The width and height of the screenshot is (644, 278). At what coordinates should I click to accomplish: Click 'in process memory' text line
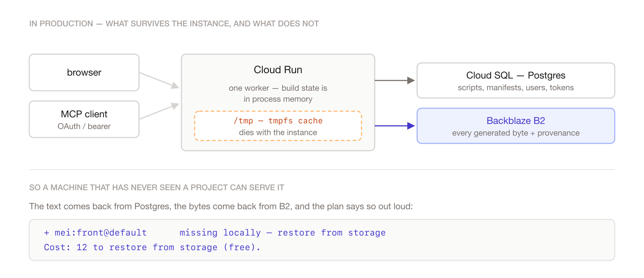(x=278, y=99)
